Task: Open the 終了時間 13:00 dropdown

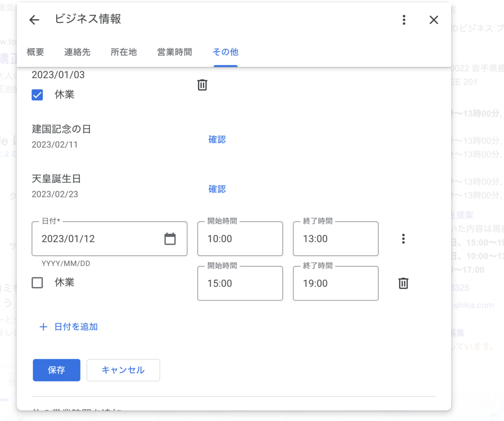Action: pos(335,239)
